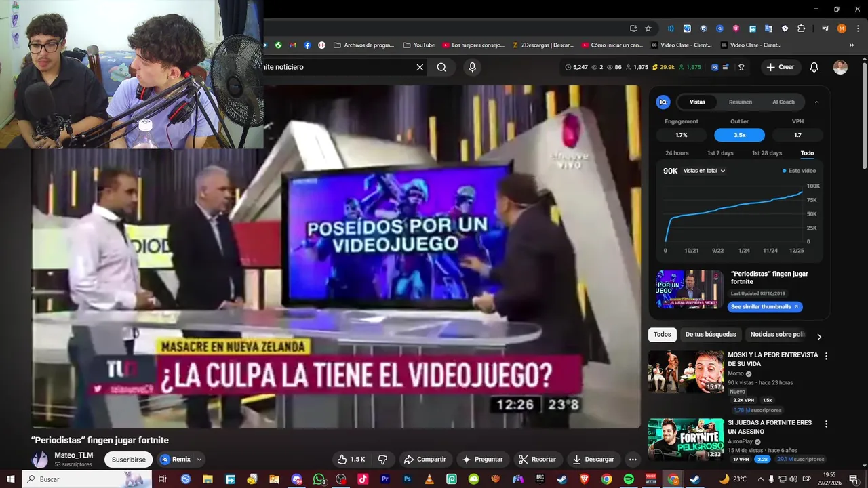Select the Todo time range
The image size is (868, 488).
click(x=807, y=153)
